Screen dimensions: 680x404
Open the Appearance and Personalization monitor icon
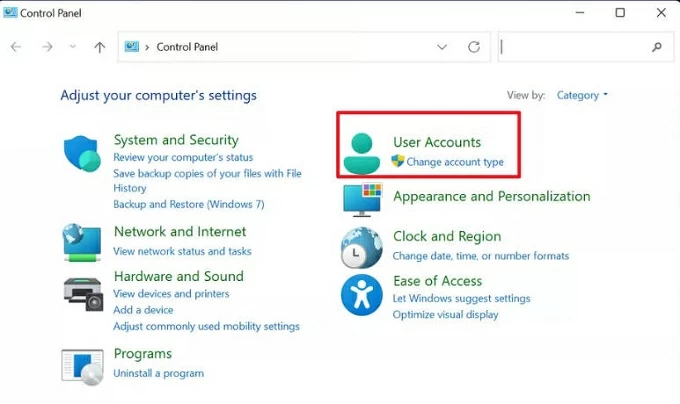point(361,199)
